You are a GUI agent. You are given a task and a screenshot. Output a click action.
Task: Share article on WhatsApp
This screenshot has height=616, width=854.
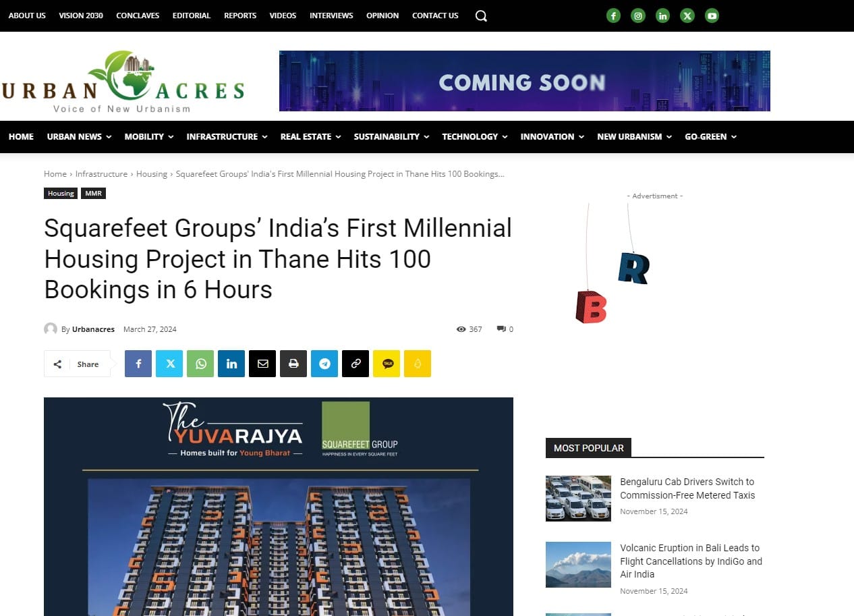click(x=200, y=364)
